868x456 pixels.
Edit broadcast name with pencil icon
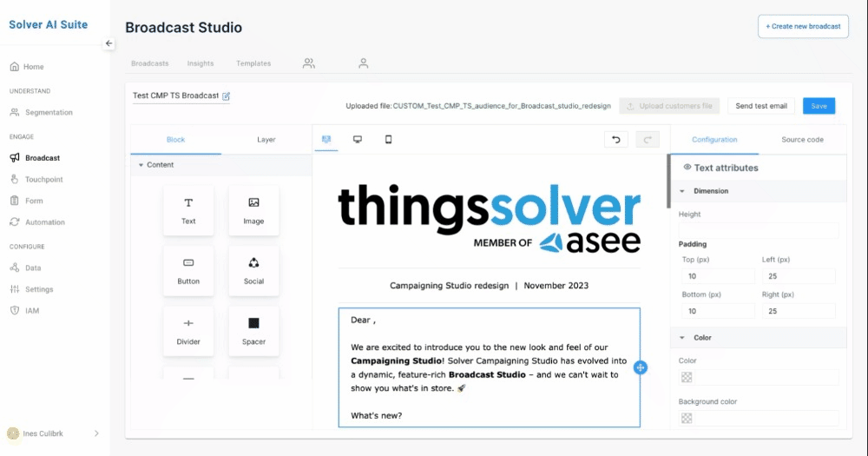[226, 96]
